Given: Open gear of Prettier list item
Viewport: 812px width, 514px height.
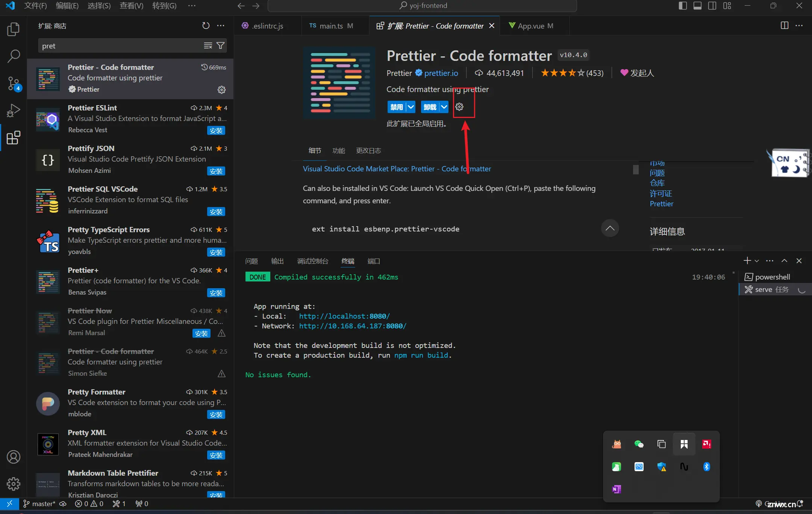Looking at the screenshot, I should click(221, 89).
